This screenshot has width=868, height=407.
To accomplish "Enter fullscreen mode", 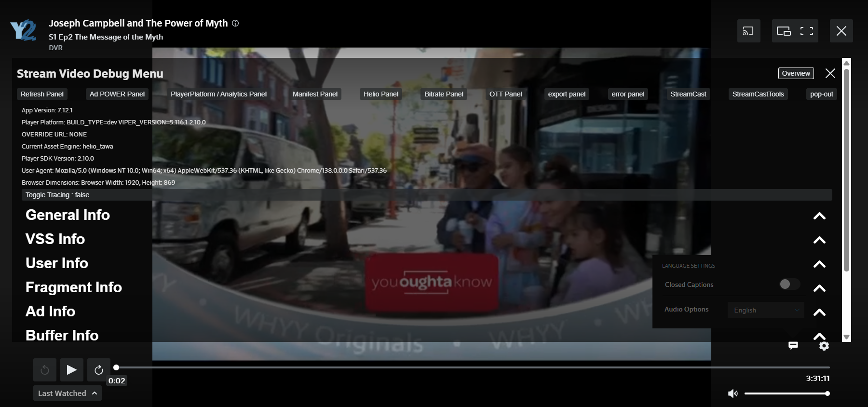I will pyautogui.click(x=807, y=31).
